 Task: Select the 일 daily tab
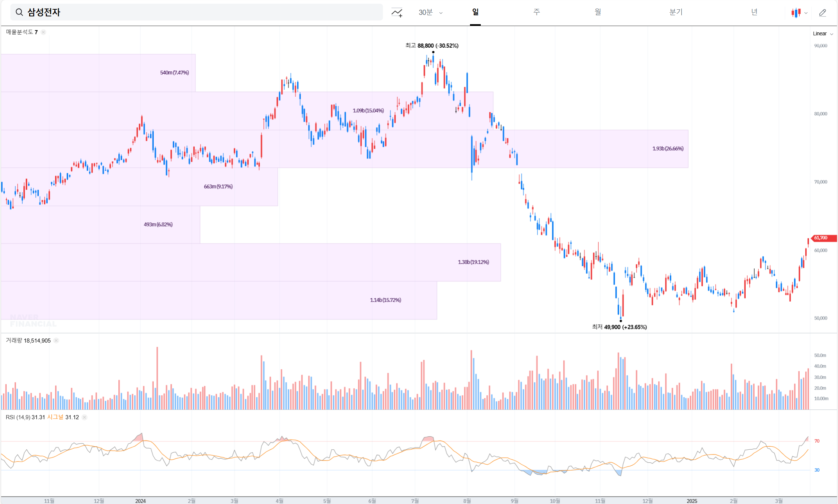click(x=475, y=12)
